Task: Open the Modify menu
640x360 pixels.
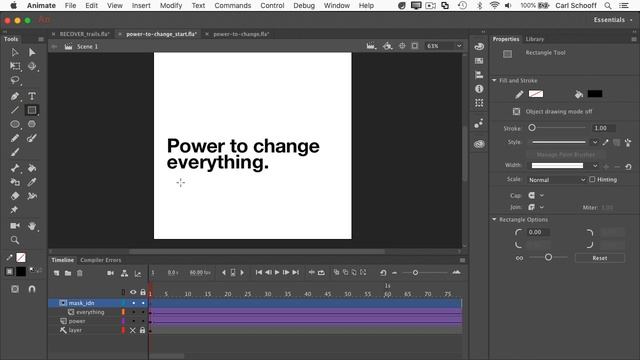Action: pyautogui.click(x=171, y=6)
